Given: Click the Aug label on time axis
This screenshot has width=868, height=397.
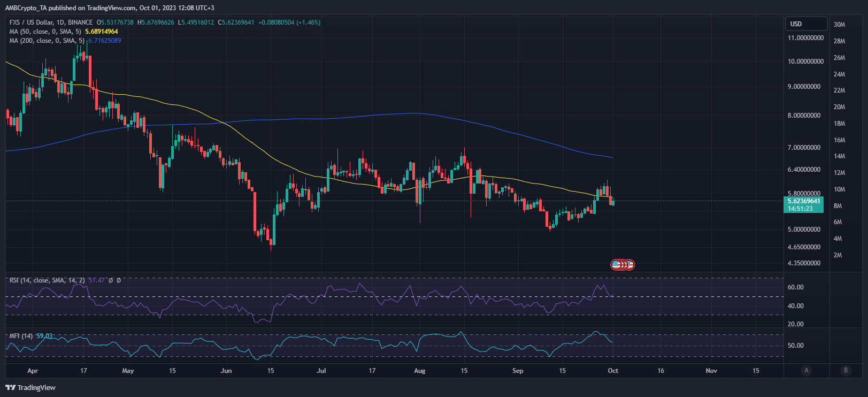Looking at the screenshot, I should tap(420, 371).
